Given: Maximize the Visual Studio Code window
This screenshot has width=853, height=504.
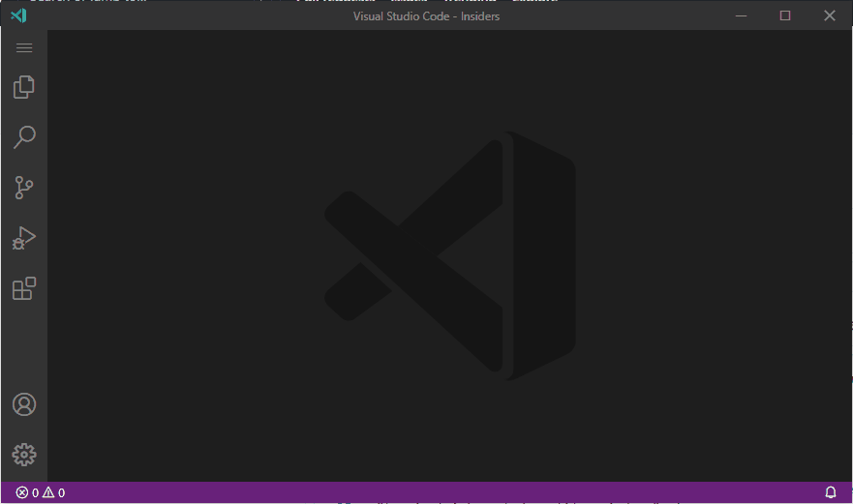Looking at the screenshot, I should (x=785, y=15).
